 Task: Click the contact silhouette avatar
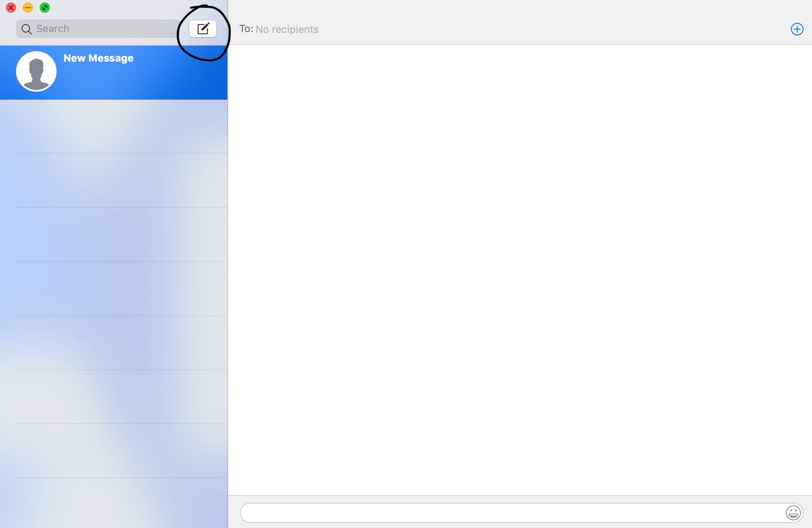click(36, 71)
